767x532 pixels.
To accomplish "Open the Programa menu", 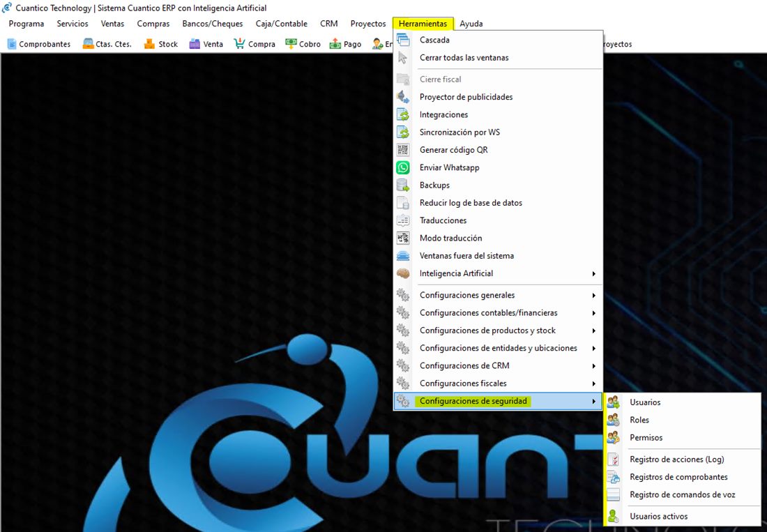I will click(x=26, y=24).
